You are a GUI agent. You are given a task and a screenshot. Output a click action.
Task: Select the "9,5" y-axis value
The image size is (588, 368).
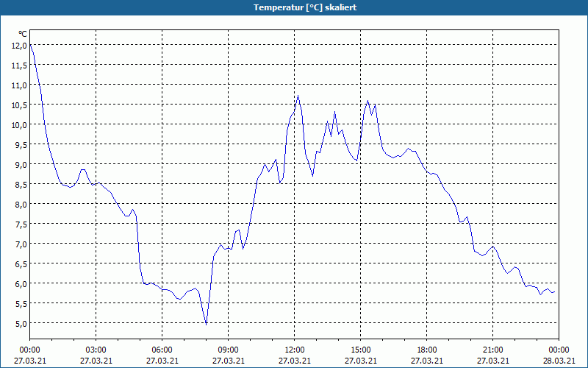21,145
